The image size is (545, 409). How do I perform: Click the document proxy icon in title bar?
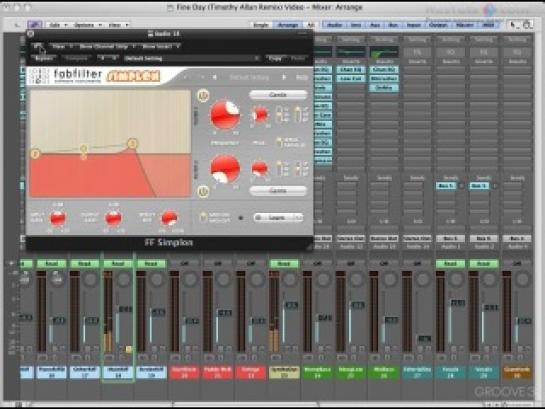coord(170,7)
